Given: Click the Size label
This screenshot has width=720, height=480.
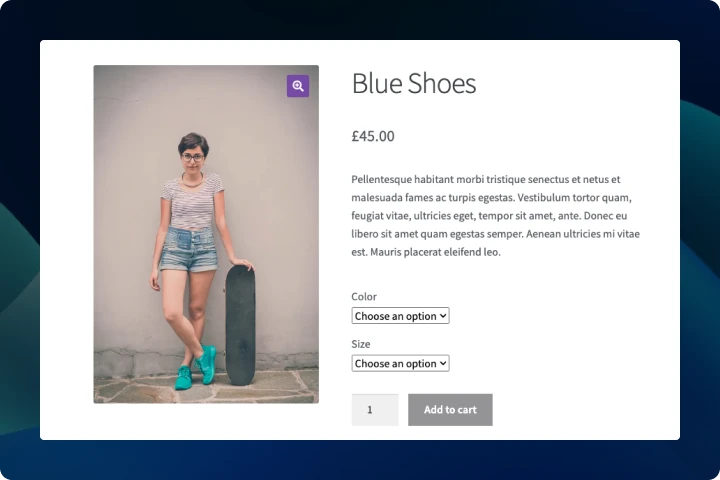Looking at the screenshot, I should pyautogui.click(x=361, y=344).
